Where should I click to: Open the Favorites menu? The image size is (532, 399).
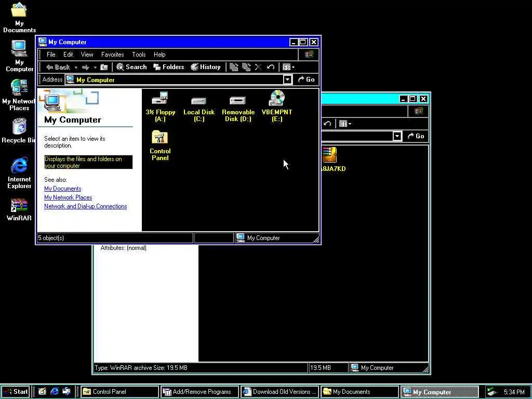[x=113, y=54]
